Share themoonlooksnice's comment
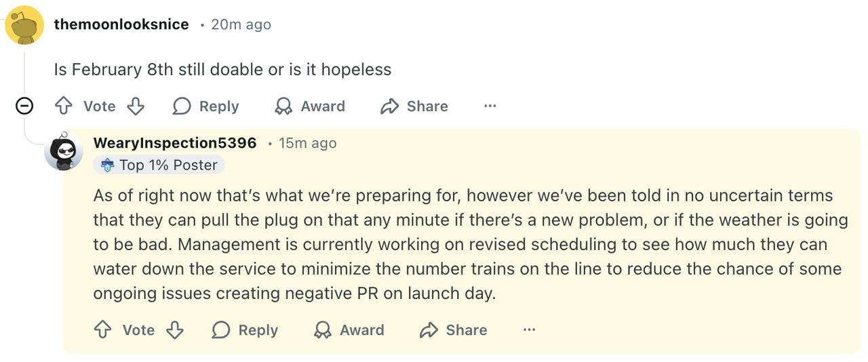Image resolution: width=868 pixels, height=362 pixels. [414, 106]
